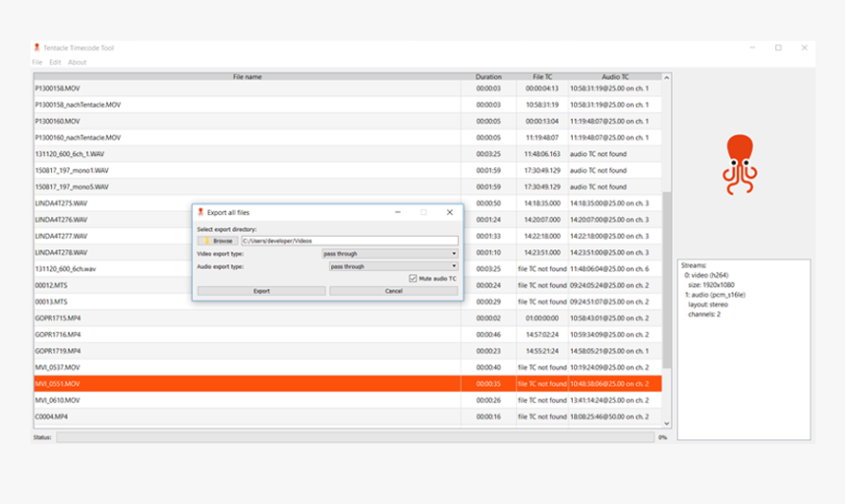Click the Browse button
The image size is (845, 504).
click(x=218, y=241)
